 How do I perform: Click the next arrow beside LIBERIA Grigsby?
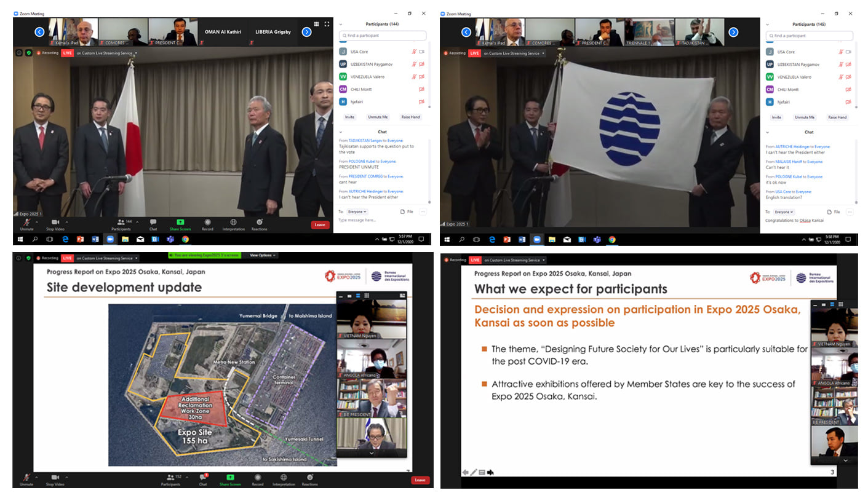[306, 32]
